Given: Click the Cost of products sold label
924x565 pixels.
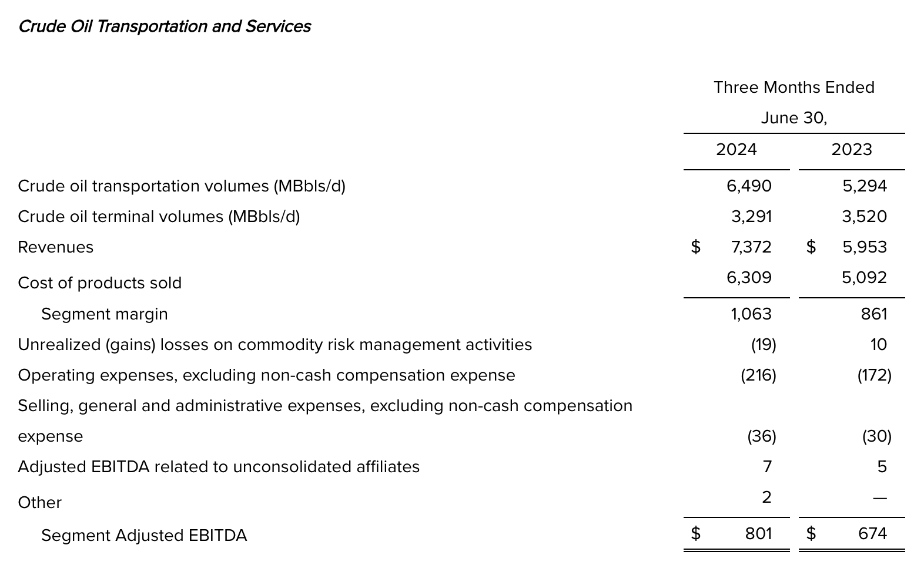Looking at the screenshot, I should [x=100, y=283].
